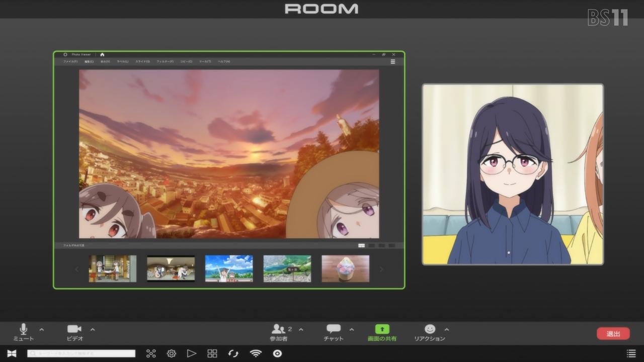This screenshot has height=362, width=644.
Task: Go to previous thumbnails with left arrow
Action: click(x=77, y=269)
